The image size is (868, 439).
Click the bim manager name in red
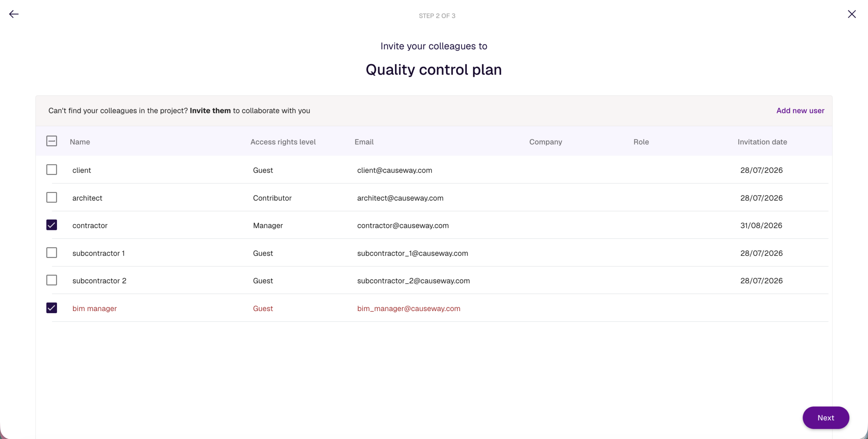pos(94,309)
